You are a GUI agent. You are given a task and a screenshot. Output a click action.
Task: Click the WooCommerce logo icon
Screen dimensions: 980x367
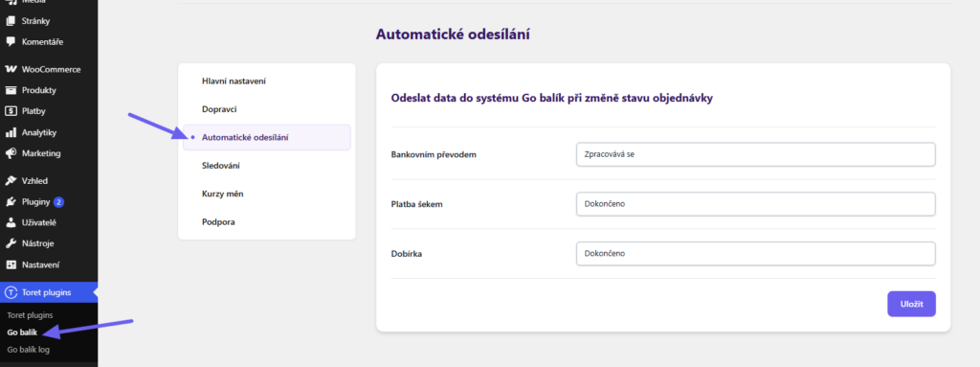[x=10, y=70]
